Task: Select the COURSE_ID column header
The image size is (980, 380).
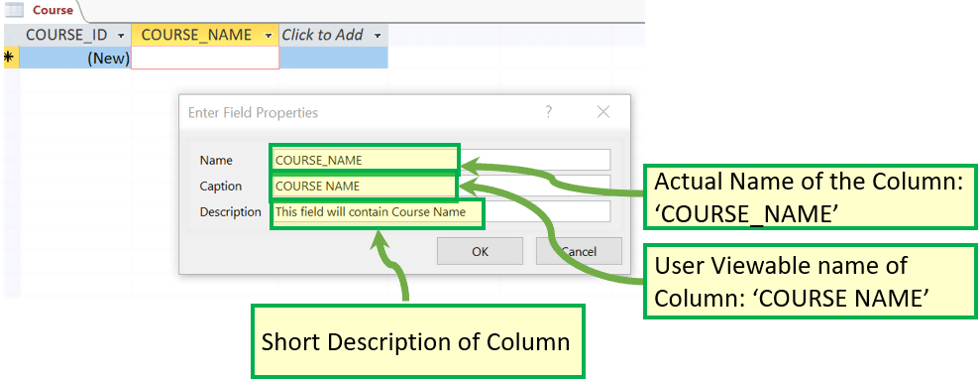Action: [x=75, y=35]
